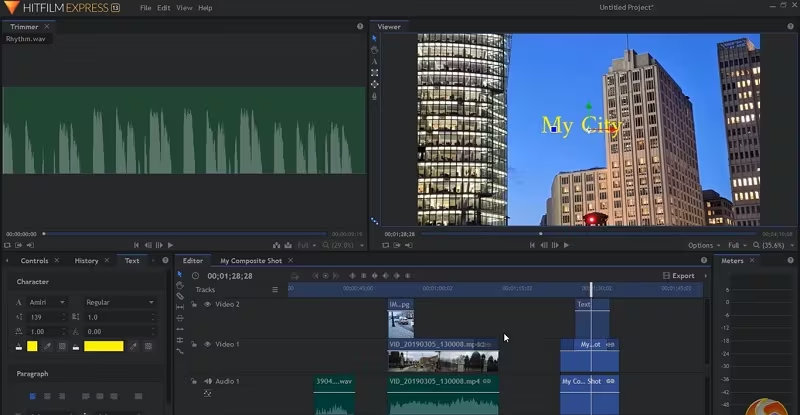The image size is (800, 415).
Task: Click the Viewer playback scrub bar handle
Action: (x=541, y=234)
